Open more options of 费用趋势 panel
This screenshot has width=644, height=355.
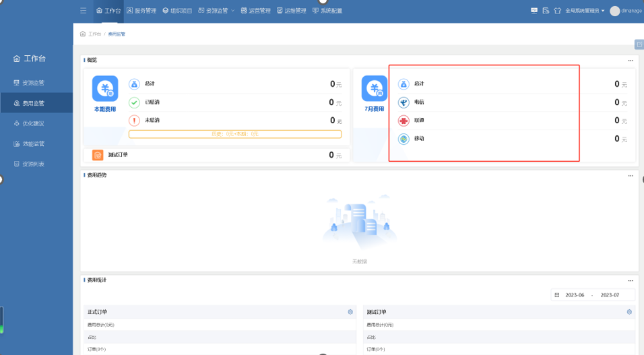click(x=631, y=175)
